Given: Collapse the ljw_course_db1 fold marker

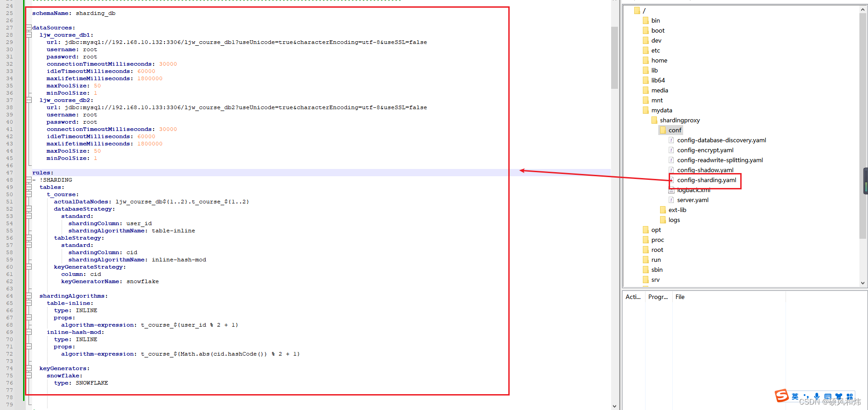Looking at the screenshot, I should click(x=29, y=35).
